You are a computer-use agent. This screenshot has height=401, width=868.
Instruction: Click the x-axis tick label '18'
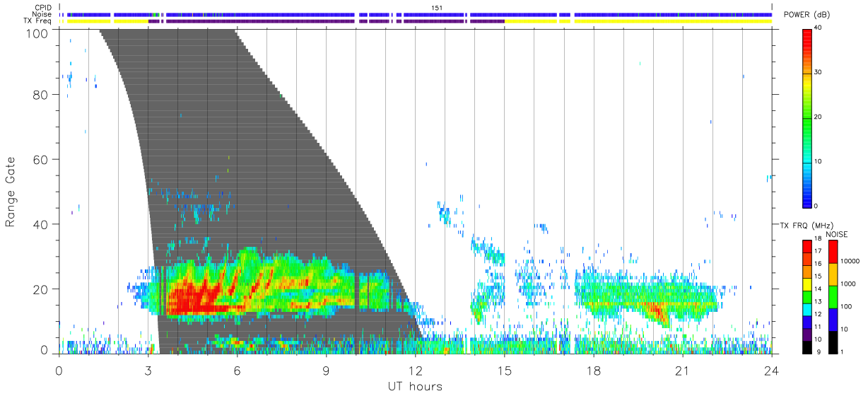[594, 370]
